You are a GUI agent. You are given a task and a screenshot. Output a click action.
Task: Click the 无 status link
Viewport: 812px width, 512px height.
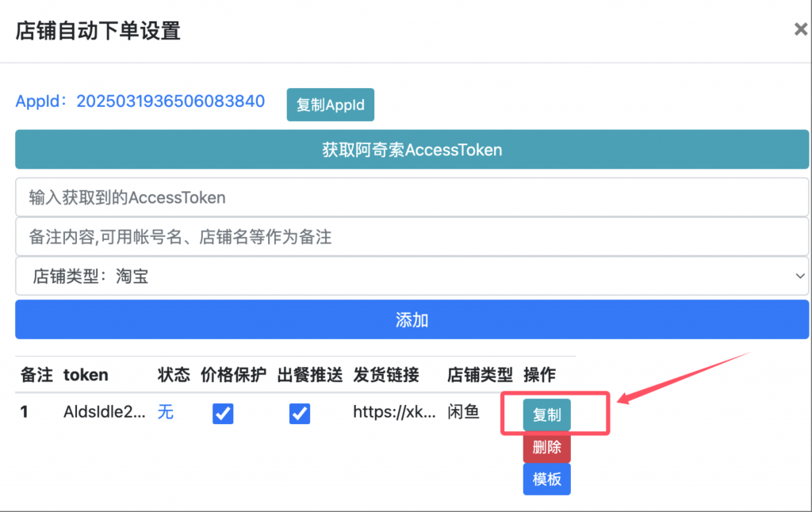point(165,412)
